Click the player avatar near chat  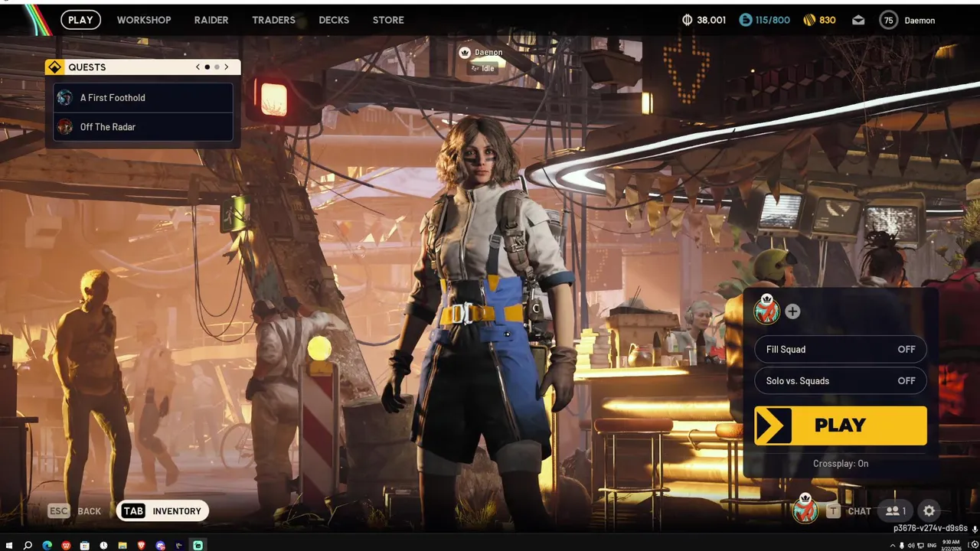click(805, 509)
